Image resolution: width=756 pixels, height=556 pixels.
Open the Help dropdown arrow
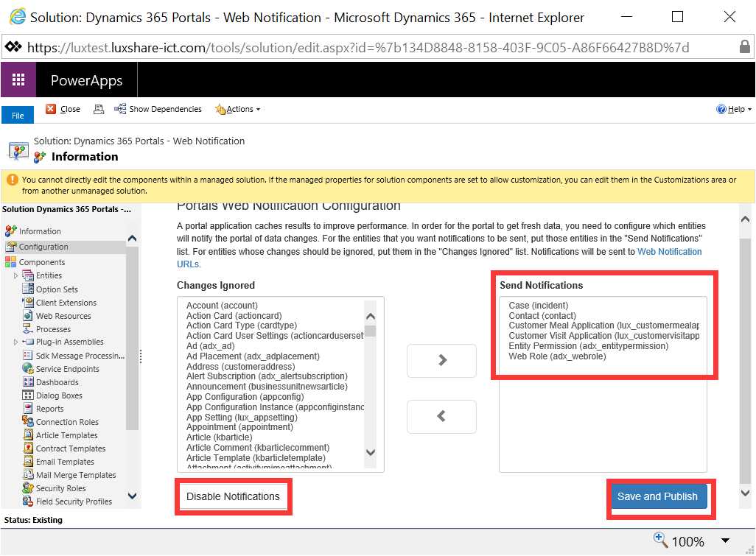[x=749, y=110]
